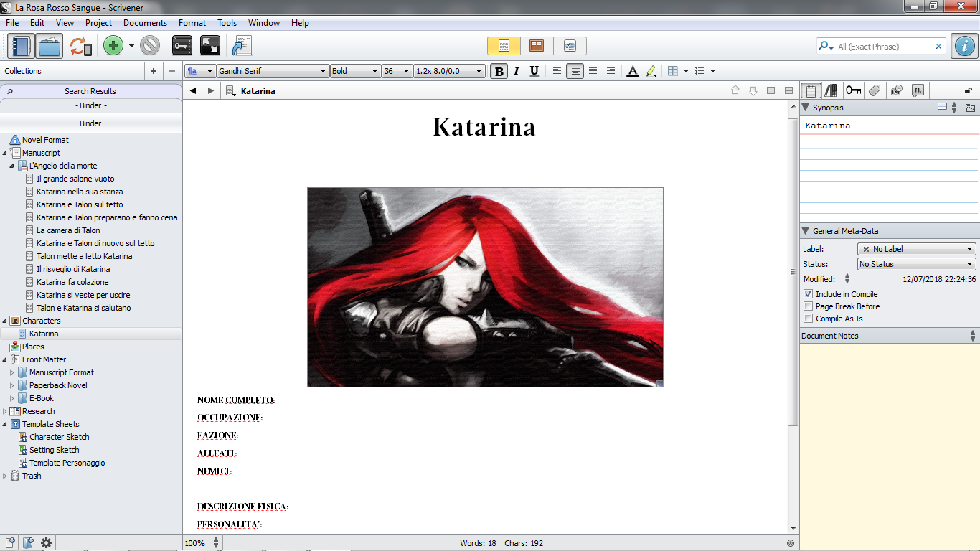Open the Documents menu
The height and width of the screenshot is (551, 980).
(x=145, y=23)
